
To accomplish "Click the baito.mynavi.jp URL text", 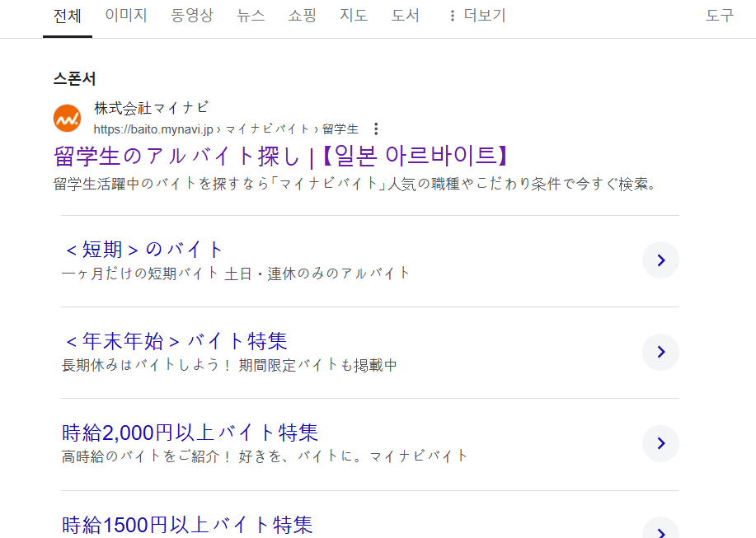I will click(x=153, y=129).
